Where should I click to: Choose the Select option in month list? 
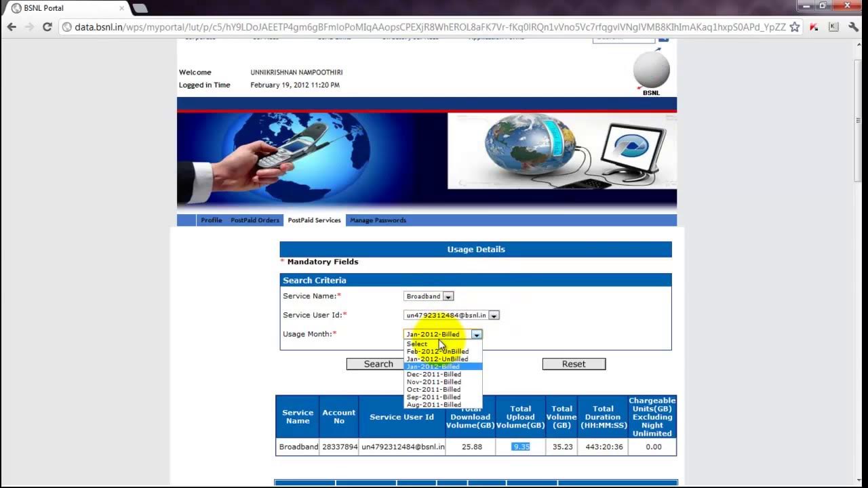443,344
